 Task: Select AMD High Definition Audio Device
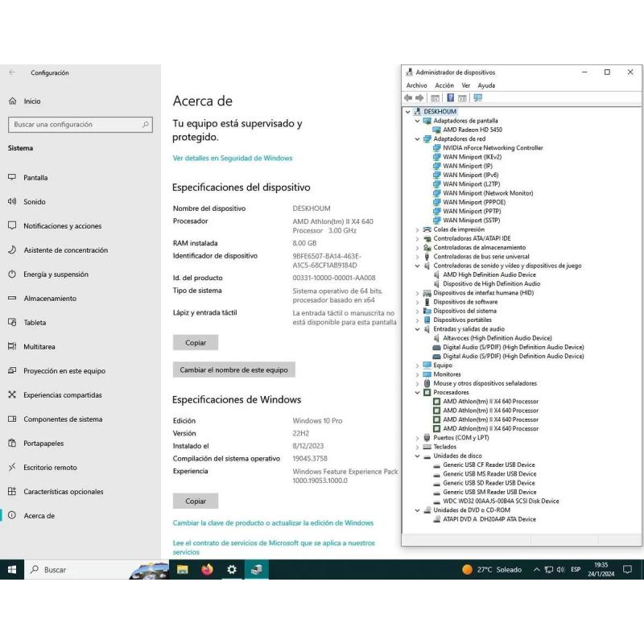tap(489, 275)
